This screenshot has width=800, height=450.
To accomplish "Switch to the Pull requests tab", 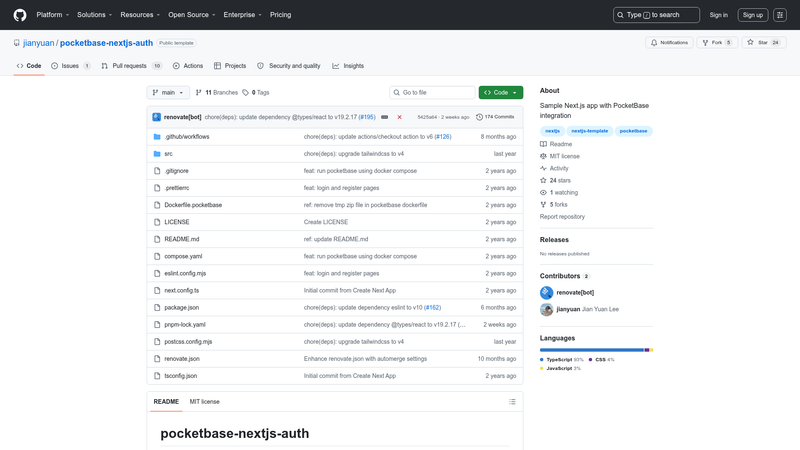I will (x=132, y=66).
